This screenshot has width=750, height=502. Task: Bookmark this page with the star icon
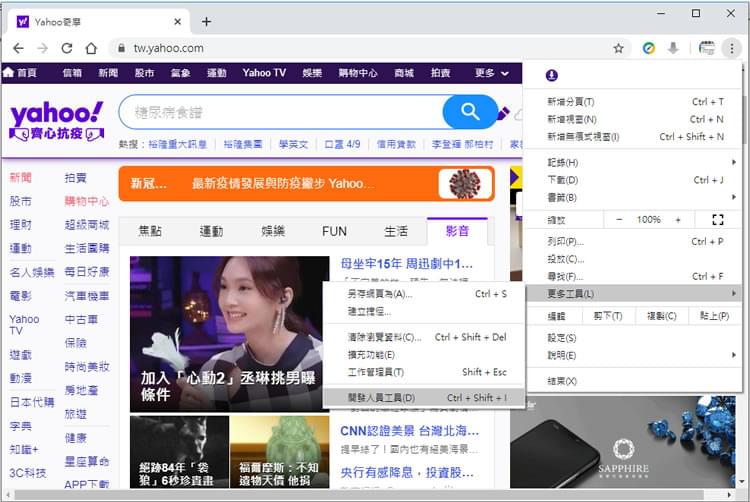click(x=618, y=48)
